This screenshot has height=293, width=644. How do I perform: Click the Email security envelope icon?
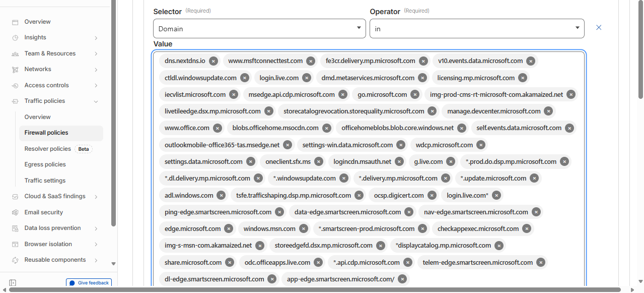(15, 212)
